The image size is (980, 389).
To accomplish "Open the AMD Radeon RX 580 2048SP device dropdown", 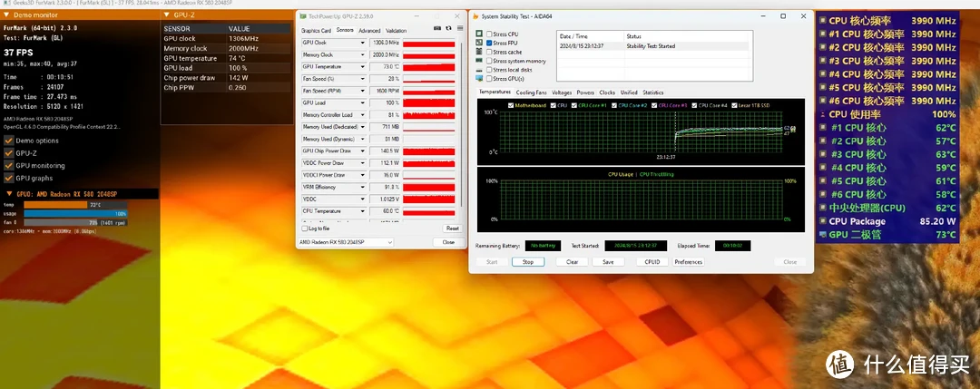I will click(346, 242).
